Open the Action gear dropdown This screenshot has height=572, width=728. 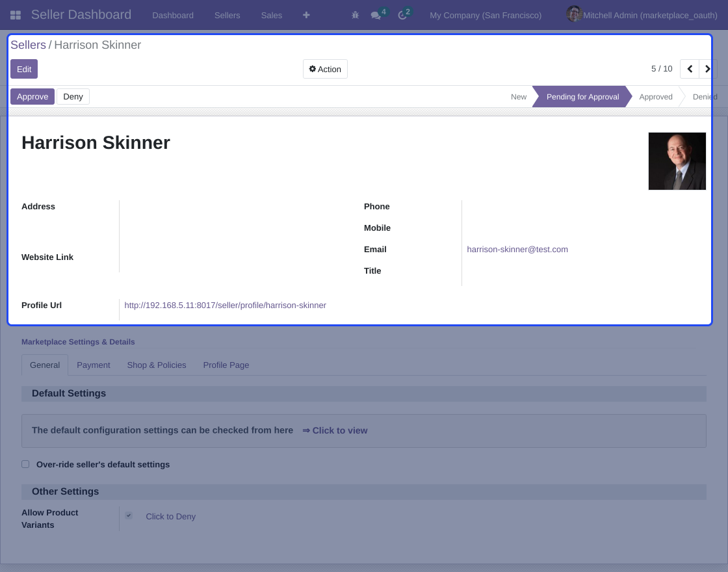coord(325,69)
